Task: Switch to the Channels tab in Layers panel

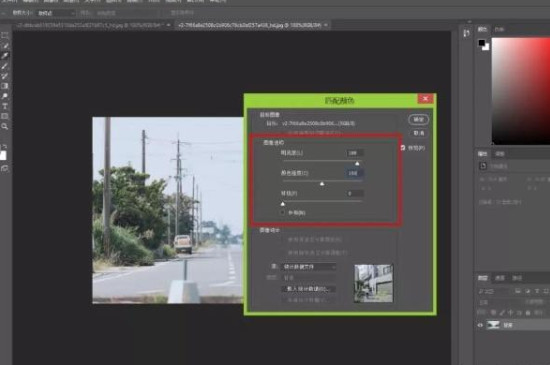Action: tap(499, 278)
